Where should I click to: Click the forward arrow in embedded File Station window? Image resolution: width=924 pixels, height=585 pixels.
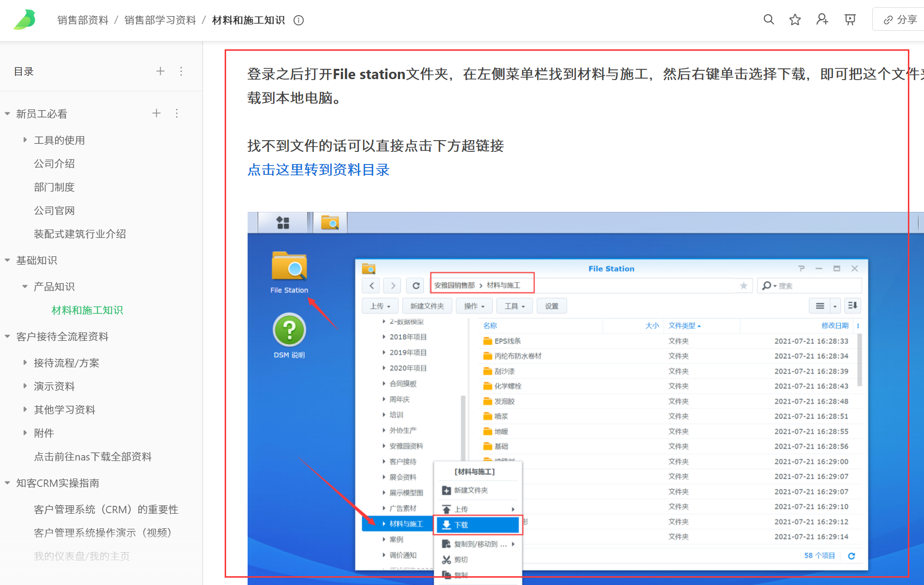393,286
